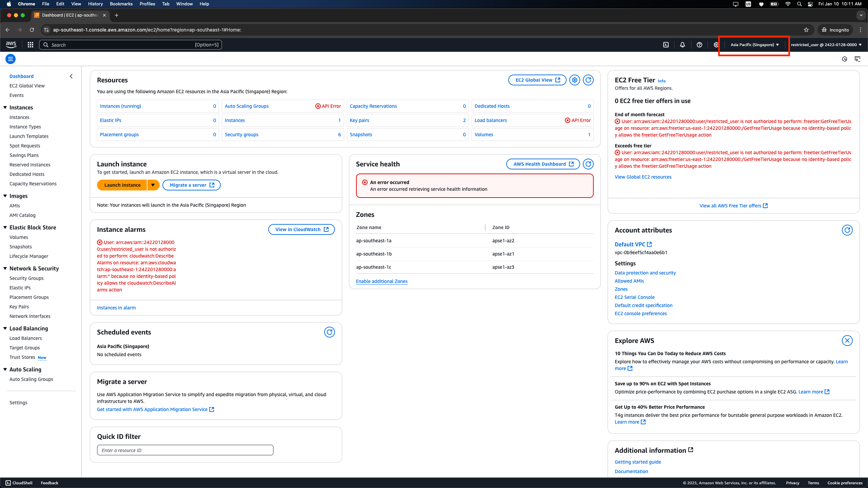
Task: Open AMI Catalog in sidebar
Action: coord(22,215)
